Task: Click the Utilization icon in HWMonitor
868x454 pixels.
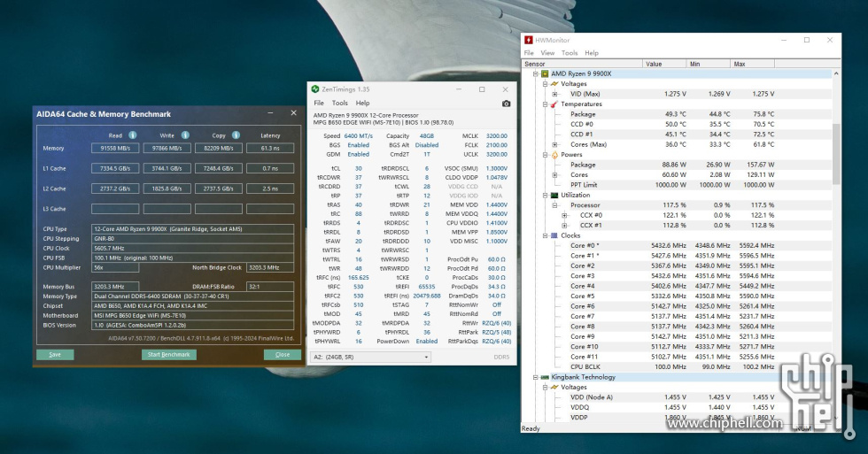Action: click(x=554, y=196)
